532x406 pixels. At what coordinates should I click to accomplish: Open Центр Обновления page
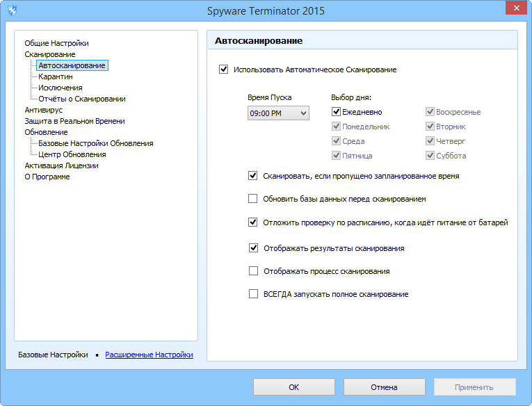tap(72, 154)
